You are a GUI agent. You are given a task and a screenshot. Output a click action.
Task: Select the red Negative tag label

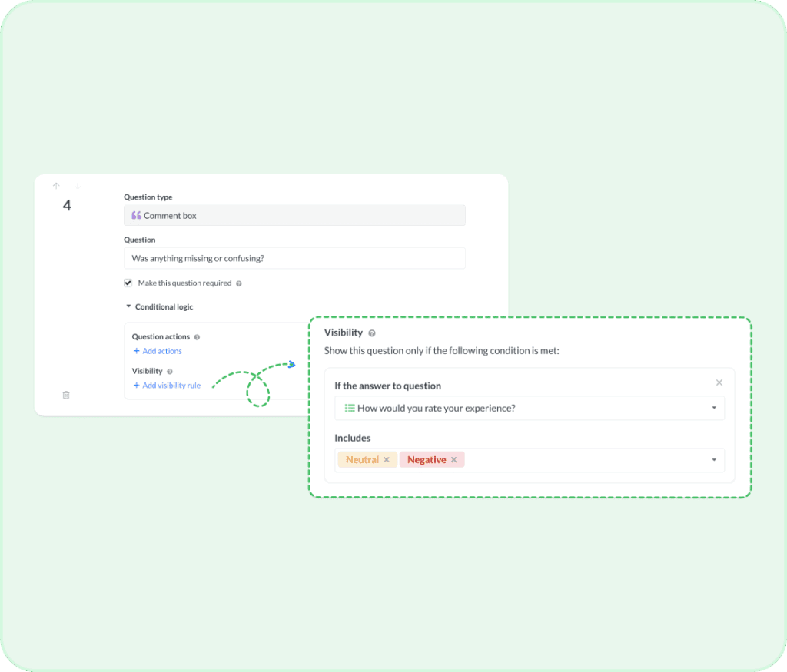pos(426,460)
